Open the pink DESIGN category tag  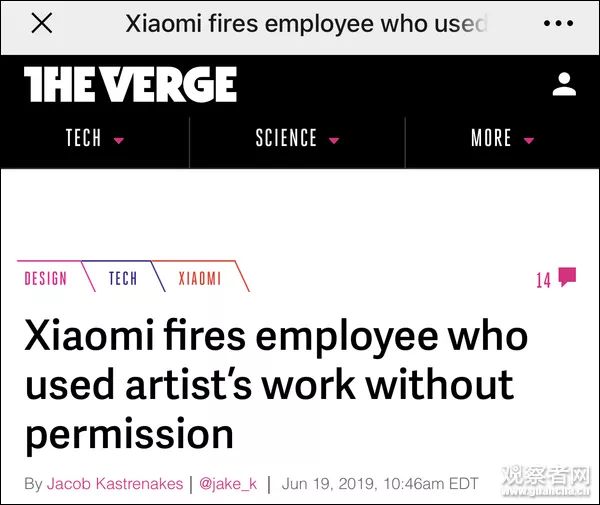click(x=45, y=279)
